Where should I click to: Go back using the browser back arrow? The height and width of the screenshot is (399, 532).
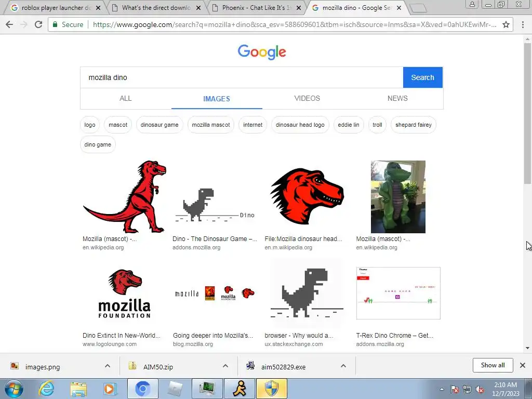[x=9, y=24]
